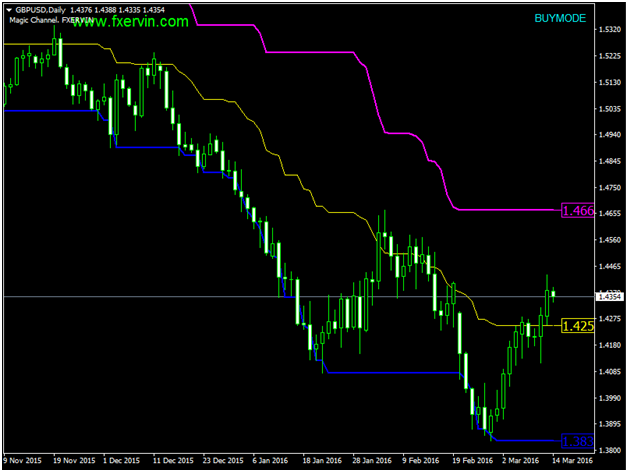Click the 19 Feb 2016 date label
This screenshot has width=628, height=472.
[473, 460]
